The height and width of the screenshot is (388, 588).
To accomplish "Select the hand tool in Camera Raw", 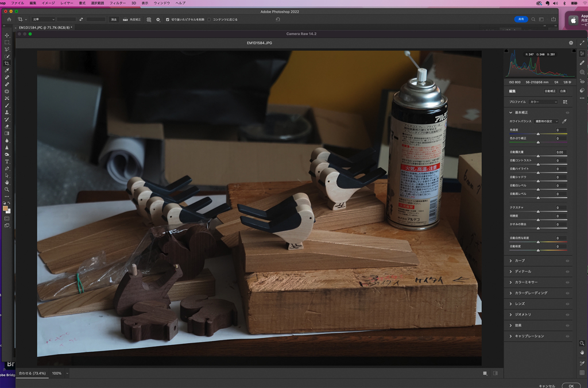I will (x=582, y=352).
